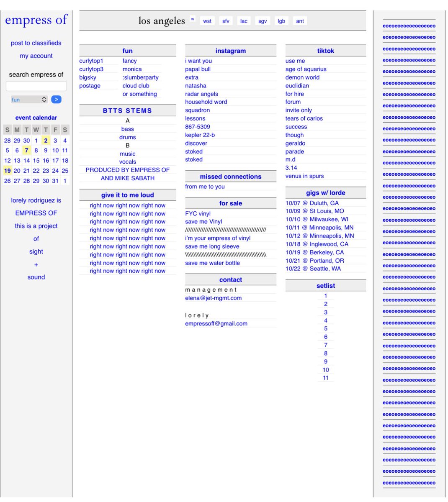Open post to classifieds link
This screenshot has height=502, width=448.
tap(36, 43)
